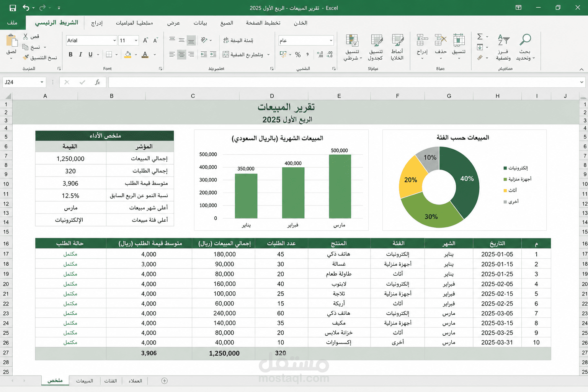Click the Copy icon
Screen dimensions: 588x392
25,47
